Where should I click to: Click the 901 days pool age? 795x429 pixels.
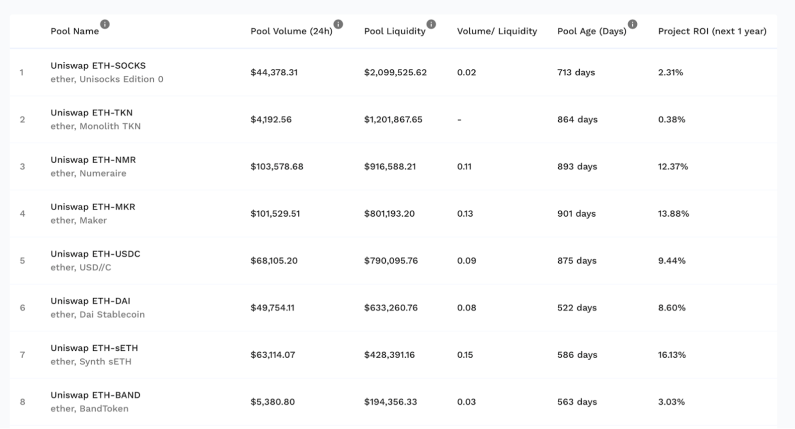(x=576, y=214)
